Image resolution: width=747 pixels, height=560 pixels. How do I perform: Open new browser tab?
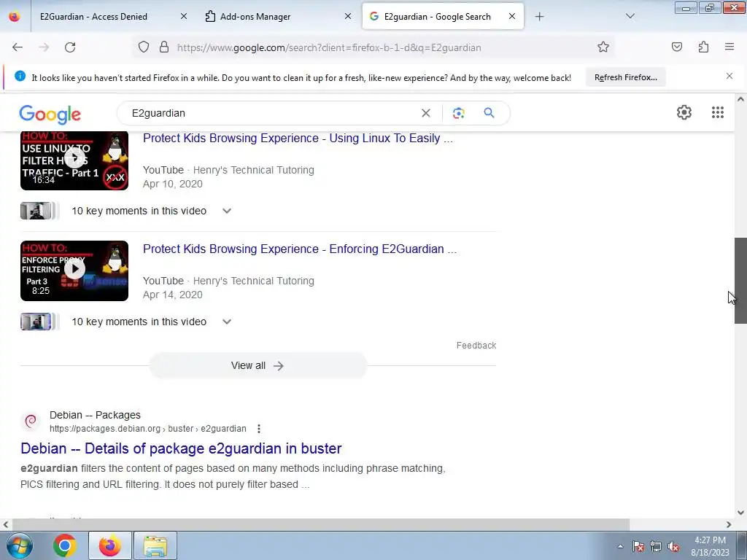coord(539,17)
